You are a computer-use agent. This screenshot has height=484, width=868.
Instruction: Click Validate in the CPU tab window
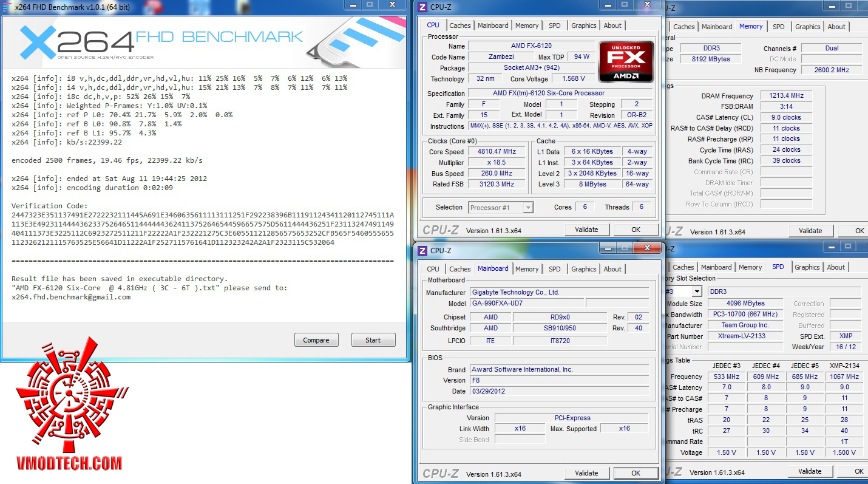click(586, 230)
